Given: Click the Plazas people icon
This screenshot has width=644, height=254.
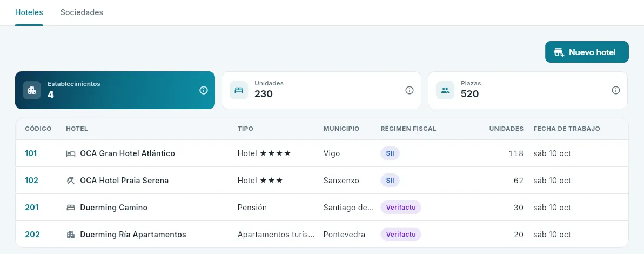Looking at the screenshot, I should pyautogui.click(x=445, y=90).
